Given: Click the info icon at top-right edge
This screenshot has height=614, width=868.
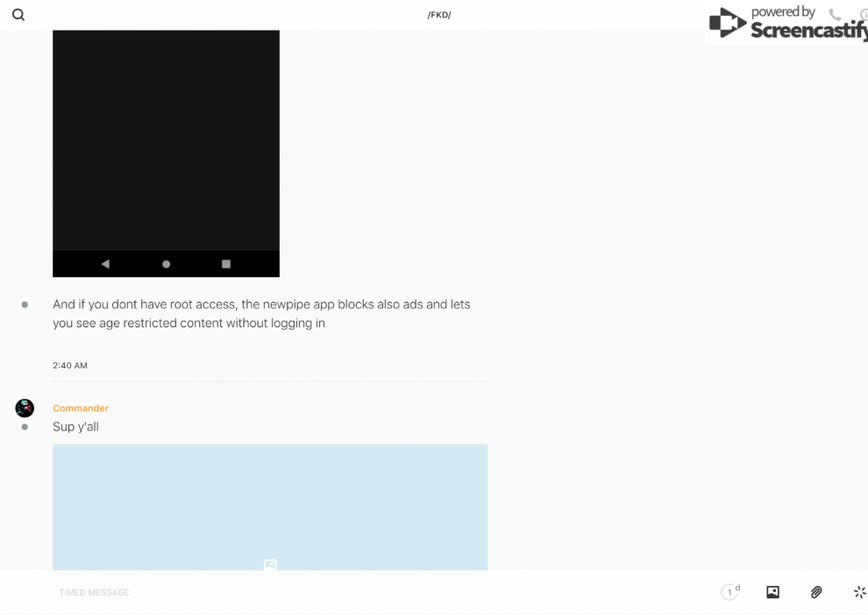Looking at the screenshot, I should pos(864,15).
